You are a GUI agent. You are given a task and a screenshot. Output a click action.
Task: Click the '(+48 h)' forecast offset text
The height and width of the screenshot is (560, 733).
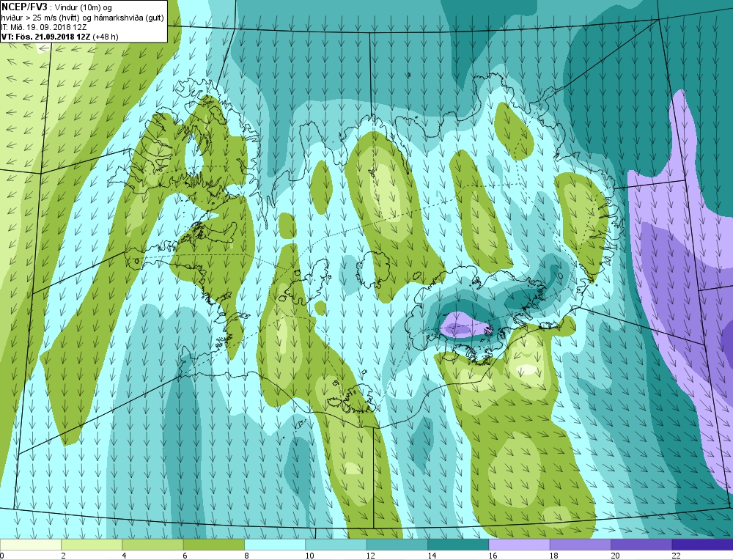tap(106, 37)
